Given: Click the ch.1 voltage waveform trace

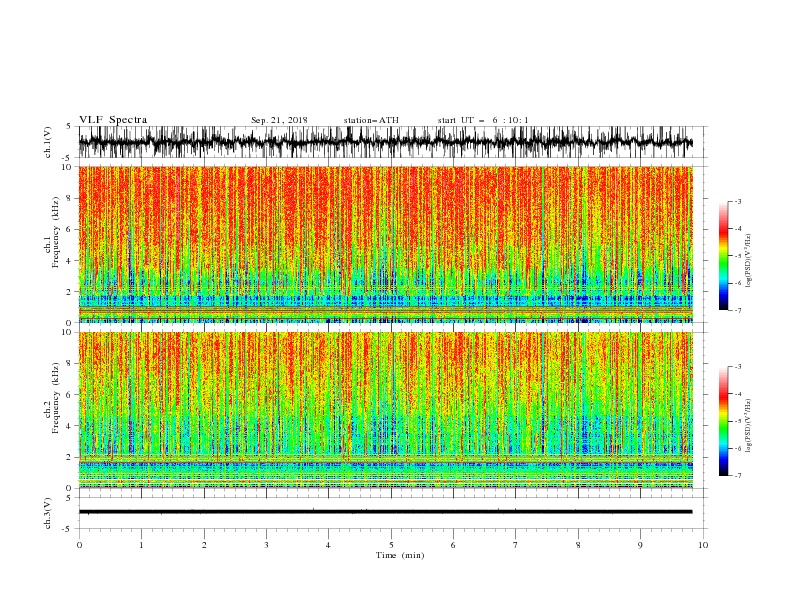Looking at the screenshot, I should click(x=385, y=142).
